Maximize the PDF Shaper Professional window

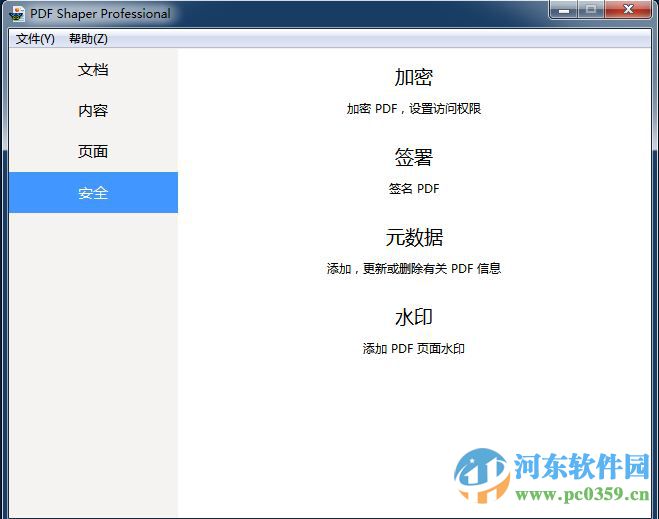pos(591,10)
